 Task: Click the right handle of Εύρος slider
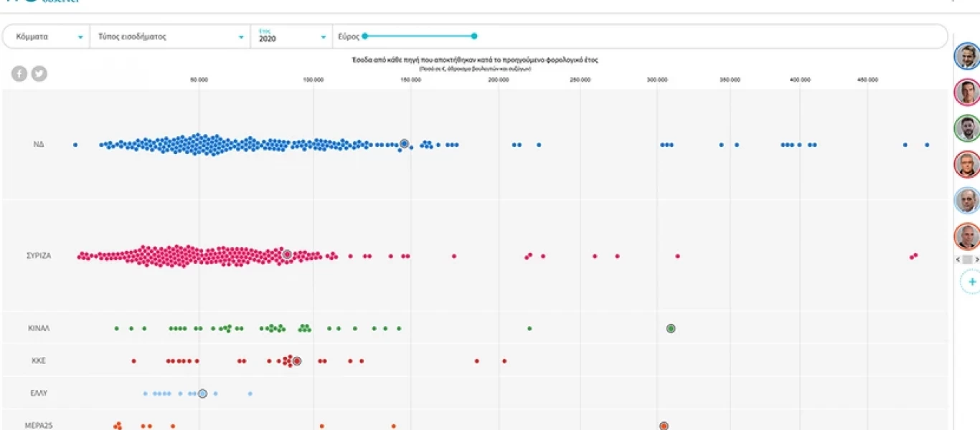tap(474, 36)
